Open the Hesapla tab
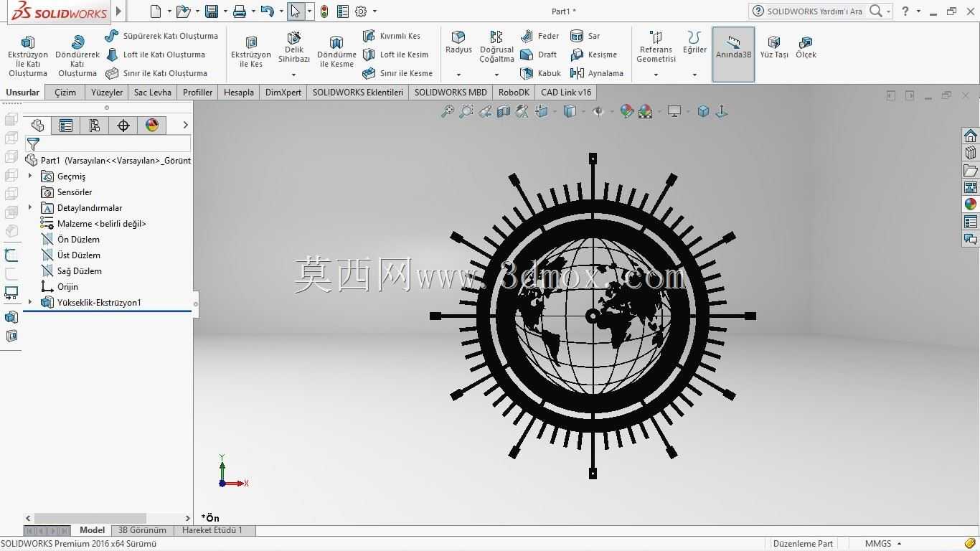Viewport: 980px width, 551px height. (239, 93)
